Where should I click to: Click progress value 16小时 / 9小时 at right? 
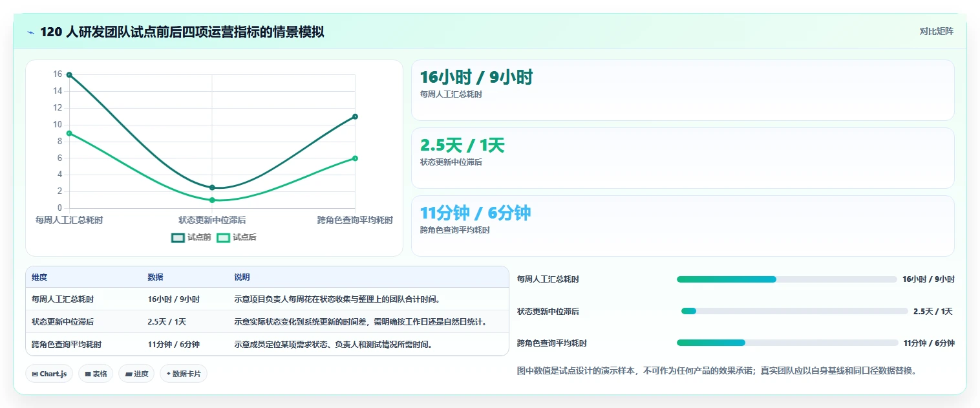tap(928, 279)
